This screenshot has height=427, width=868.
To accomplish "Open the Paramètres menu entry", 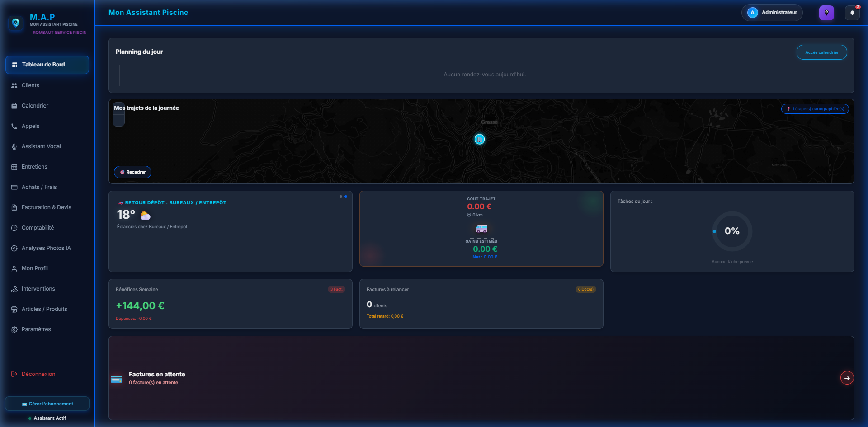I will pyautogui.click(x=36, y=329).
